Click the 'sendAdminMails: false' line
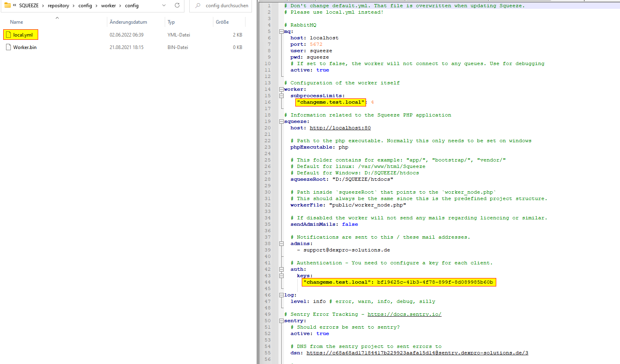This screenshot has height=364, width=620. (324, 224)
